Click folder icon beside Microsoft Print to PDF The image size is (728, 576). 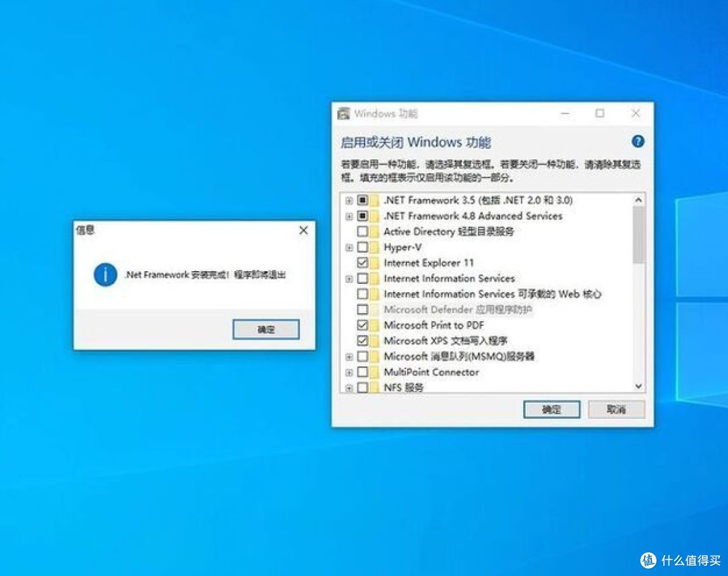(374, 325)
